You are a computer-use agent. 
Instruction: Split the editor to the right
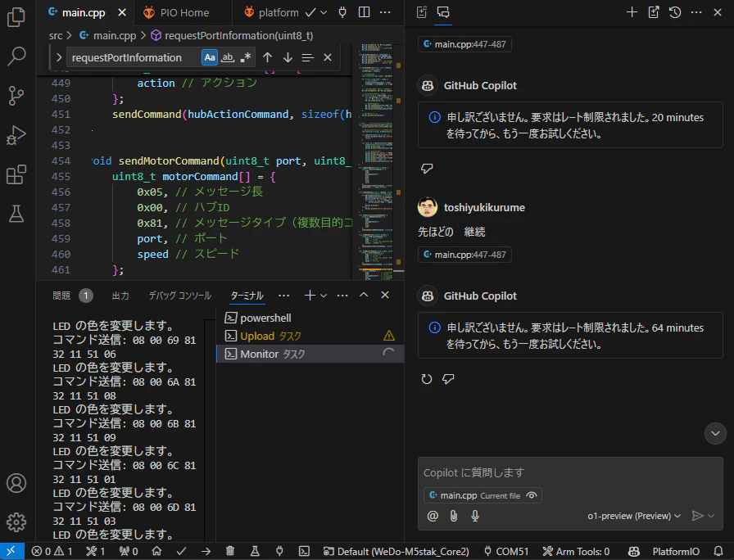[x=364, y=12]
